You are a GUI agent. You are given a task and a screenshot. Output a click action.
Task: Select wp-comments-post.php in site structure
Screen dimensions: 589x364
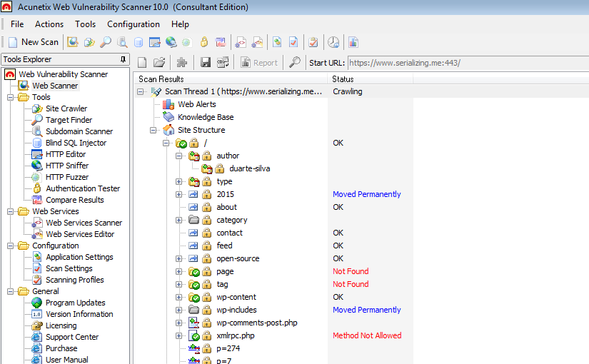coord(256,323)
